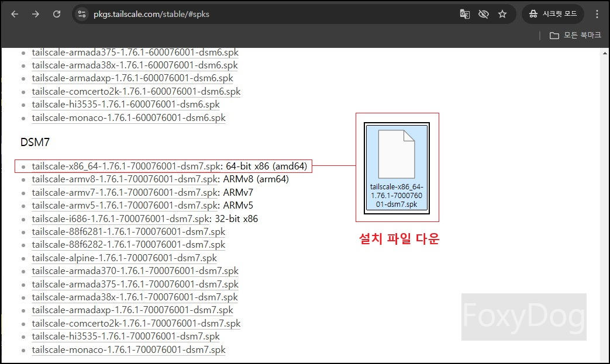The height and width of the screenshot is (364, 610).
Task: Open the Chrome three-dot menu
Action: point(597,14)
